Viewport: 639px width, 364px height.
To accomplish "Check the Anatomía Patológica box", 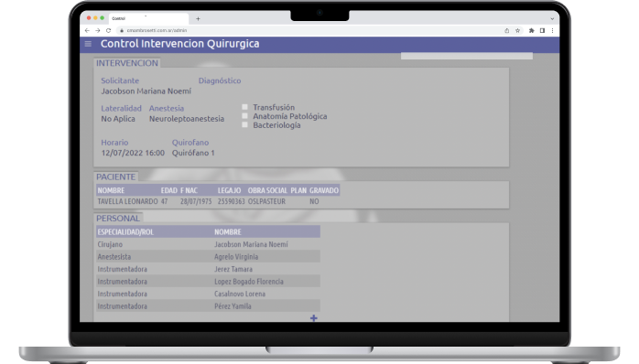I will [x=244, y=116].
